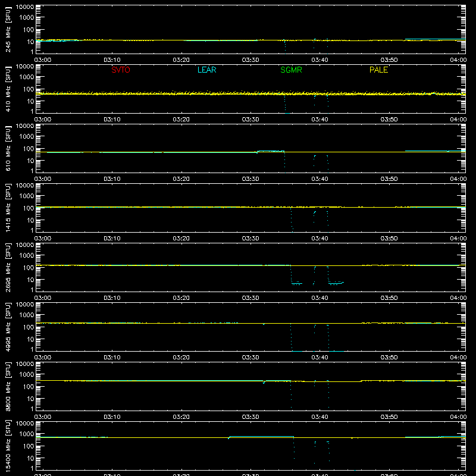Viewport: 476px width, 476px height.
Task: Click the 10 tick of 15400 MHz axis
Action: [x=30, y=458]
